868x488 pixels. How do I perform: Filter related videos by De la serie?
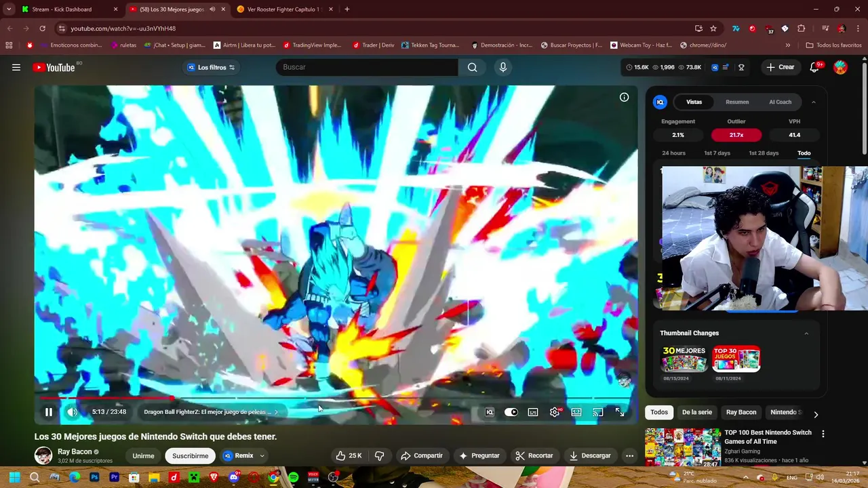697,412
